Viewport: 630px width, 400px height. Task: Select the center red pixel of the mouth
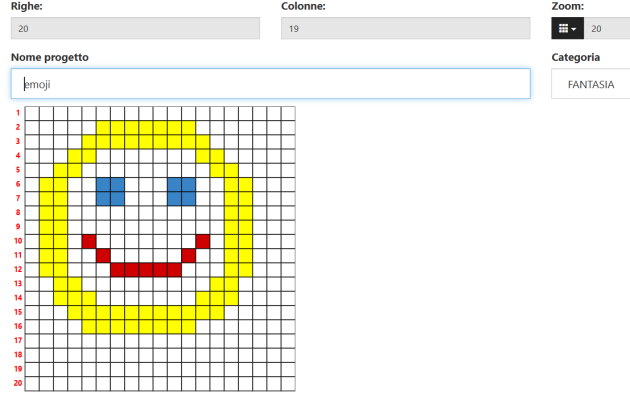tap(146, 270)
